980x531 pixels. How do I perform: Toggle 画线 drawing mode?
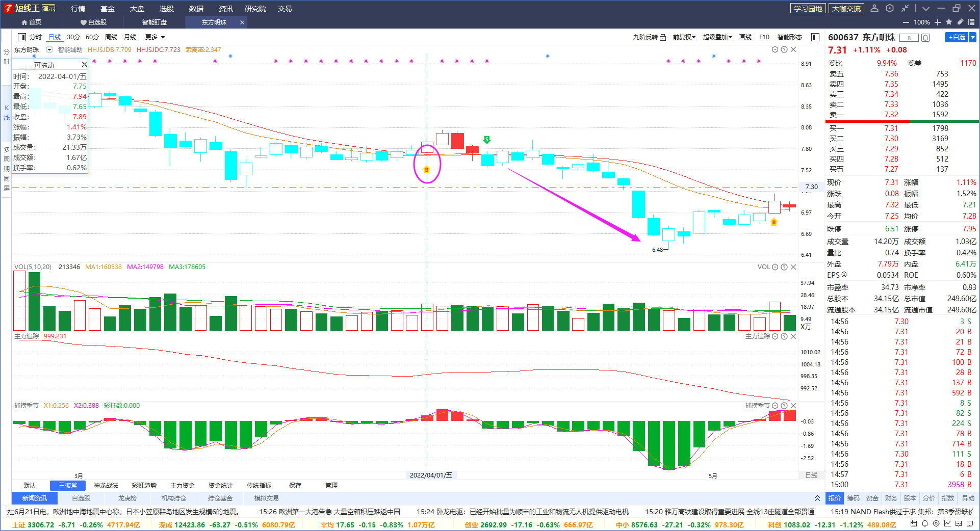(745, 37)
